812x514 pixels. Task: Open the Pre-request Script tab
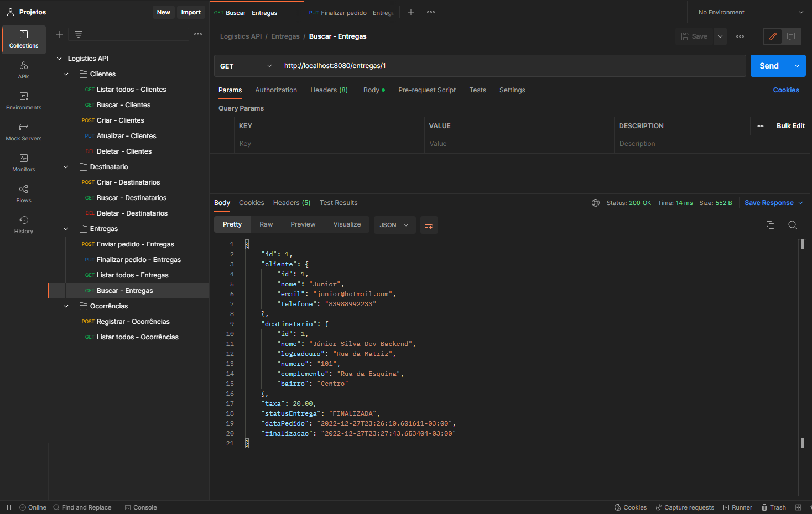pos(427,90)
